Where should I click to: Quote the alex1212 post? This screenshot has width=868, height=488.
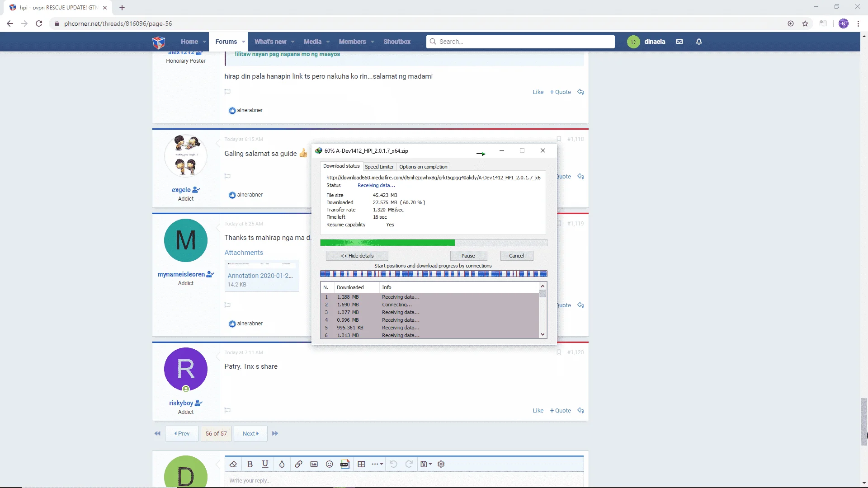pos(560,92)
